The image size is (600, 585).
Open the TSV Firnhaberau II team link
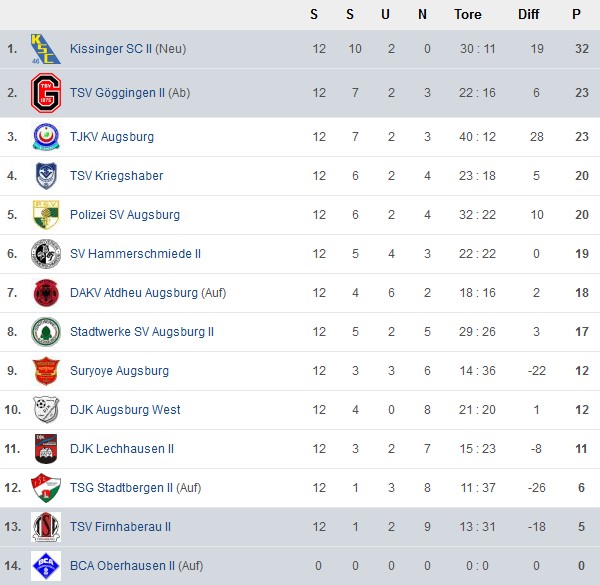(120, 527)
